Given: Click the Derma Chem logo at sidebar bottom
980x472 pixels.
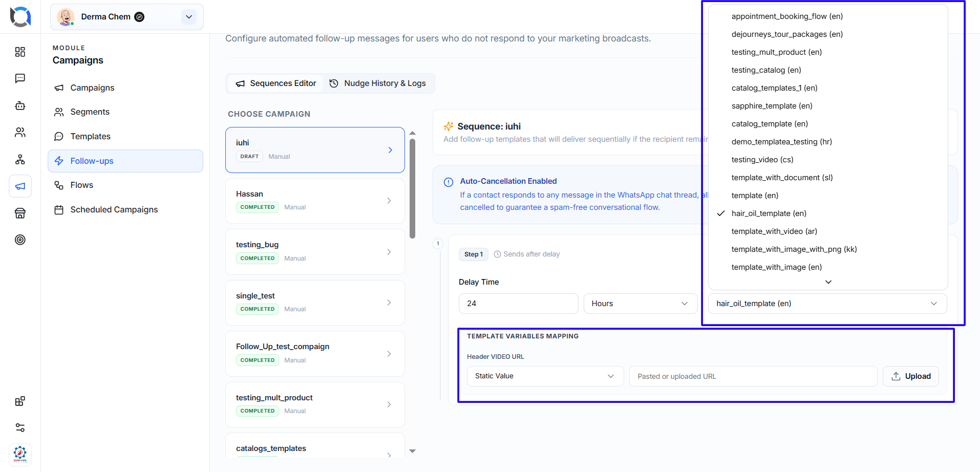Looking at the screenshot, I should tap(20, 454).
